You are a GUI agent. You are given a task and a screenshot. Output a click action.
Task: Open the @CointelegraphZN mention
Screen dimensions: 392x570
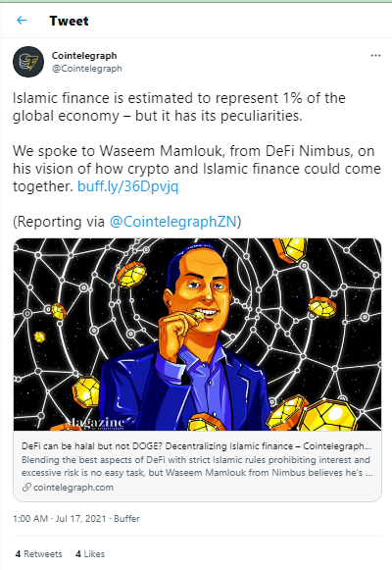coord(173,222)
